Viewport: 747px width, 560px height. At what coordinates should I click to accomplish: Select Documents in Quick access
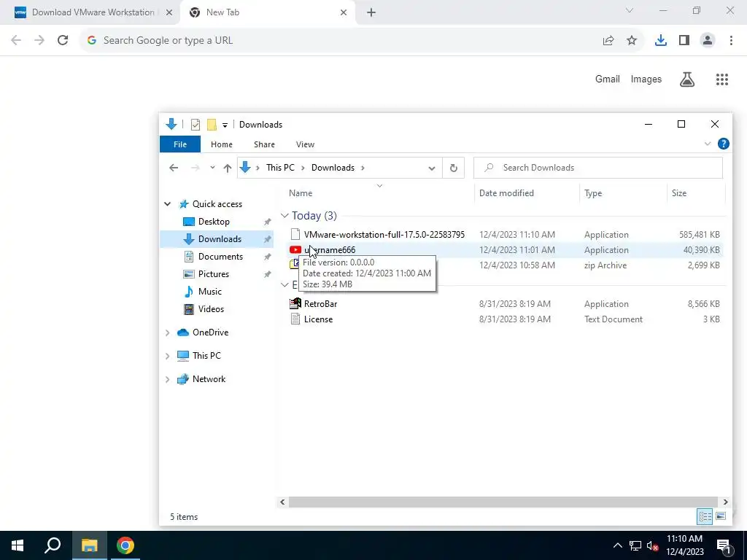[x=220, y=257]
